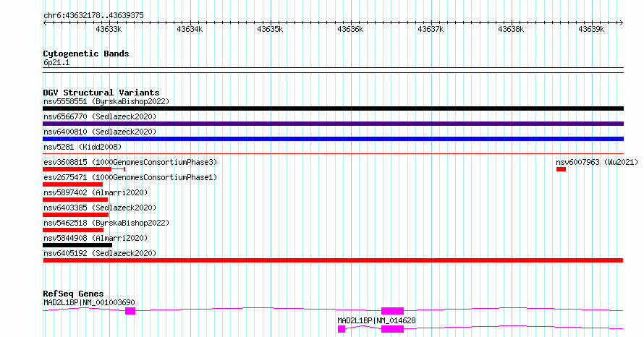Open the nsv6403385 (Sedlazeck2020) label
The width and height of the screenshot is (644, 337).
tap(100, 208)
